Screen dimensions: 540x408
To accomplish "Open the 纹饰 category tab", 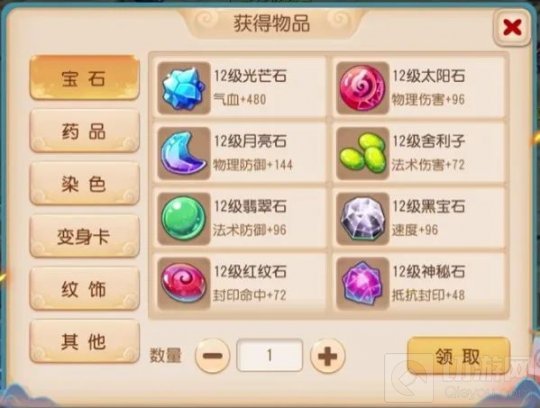I will point(85,289).
